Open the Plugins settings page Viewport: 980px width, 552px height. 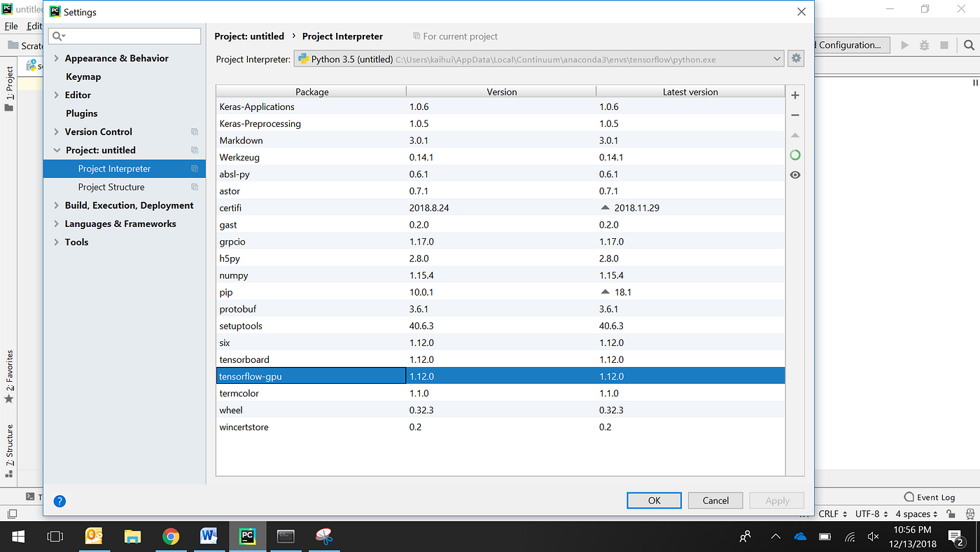click(82, 113)
